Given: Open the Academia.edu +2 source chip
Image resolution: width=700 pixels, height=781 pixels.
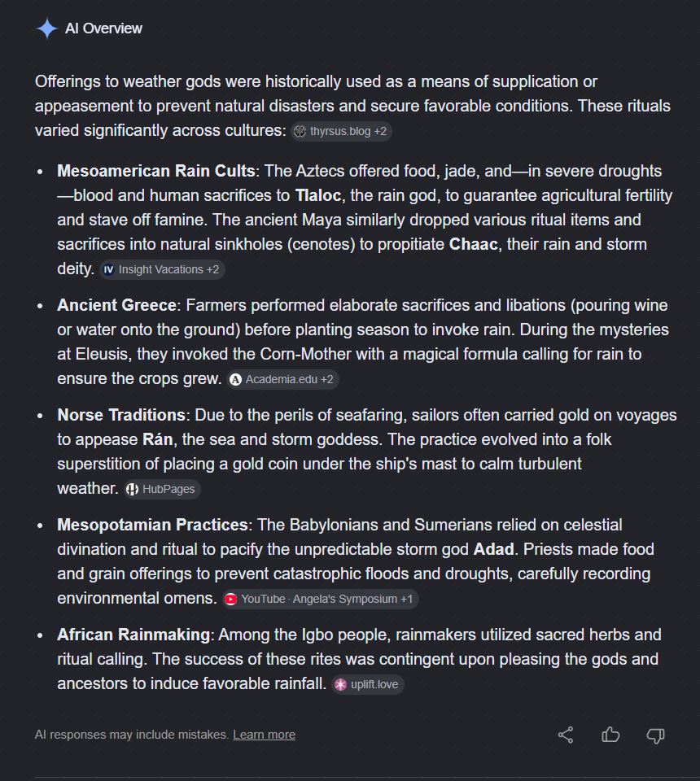Looking at the screenshot, I should coord(283,380).
